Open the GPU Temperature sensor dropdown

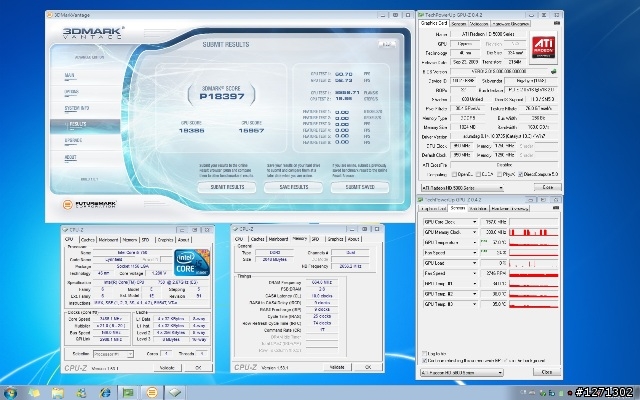474,242
